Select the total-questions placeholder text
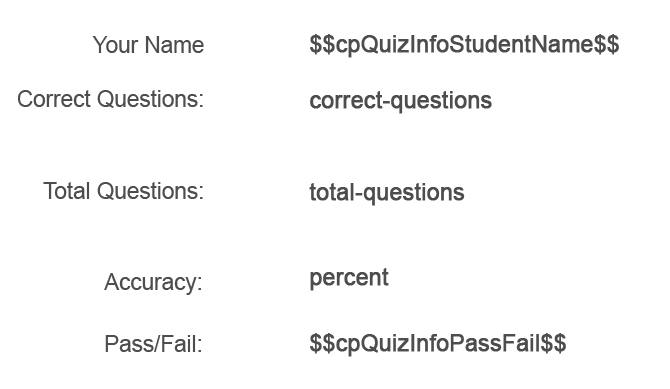Image resolution: width=670 pixels, height=389 pixels. click(387, 193)
